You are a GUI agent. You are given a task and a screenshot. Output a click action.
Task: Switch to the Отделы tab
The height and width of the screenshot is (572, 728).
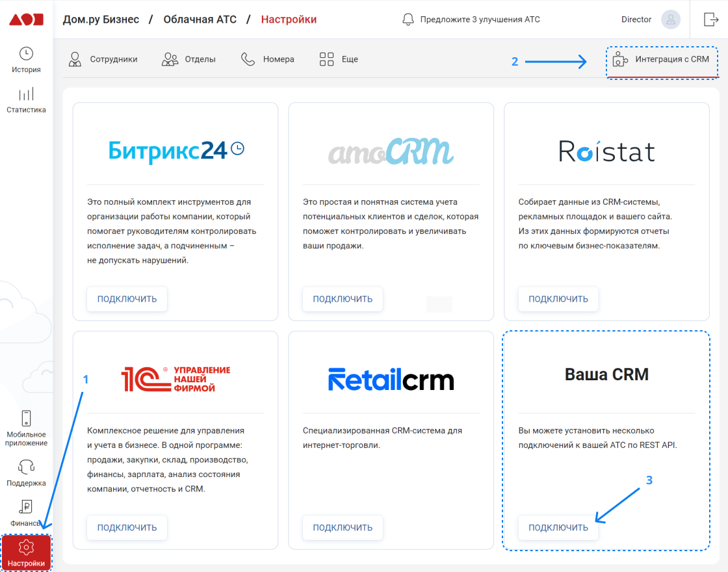[187, 58]
